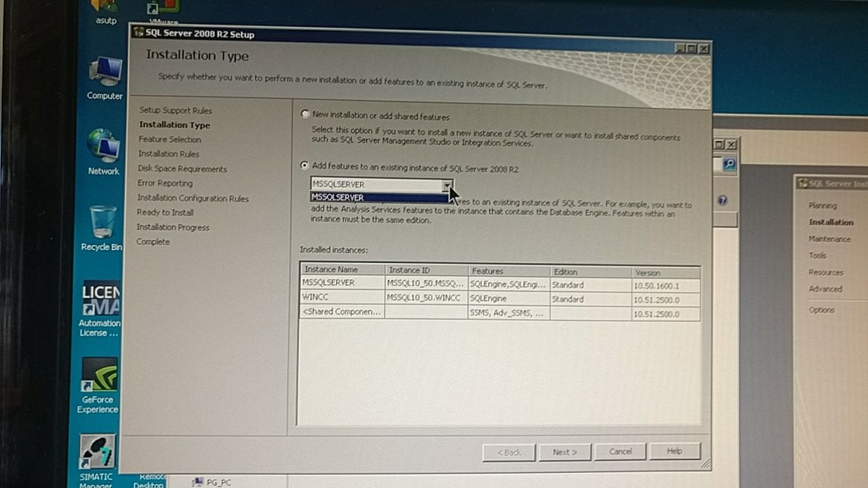The width and height of the screenshot is (868, 488).
Task: Go to Setup Support Rules step
Action: click(176, 110)
